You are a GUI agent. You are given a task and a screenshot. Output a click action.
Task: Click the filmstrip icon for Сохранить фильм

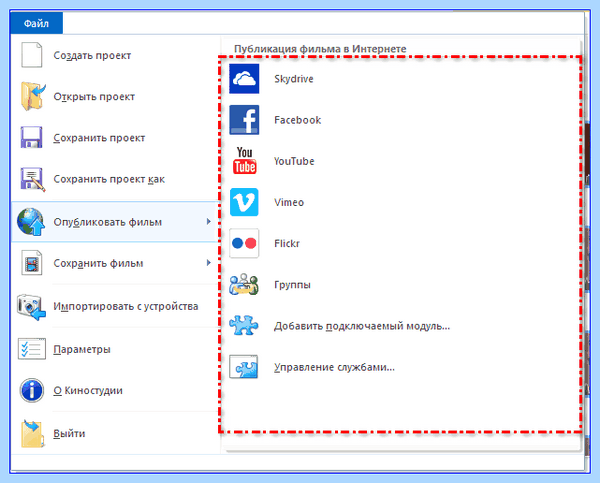[x=31, y=263]
